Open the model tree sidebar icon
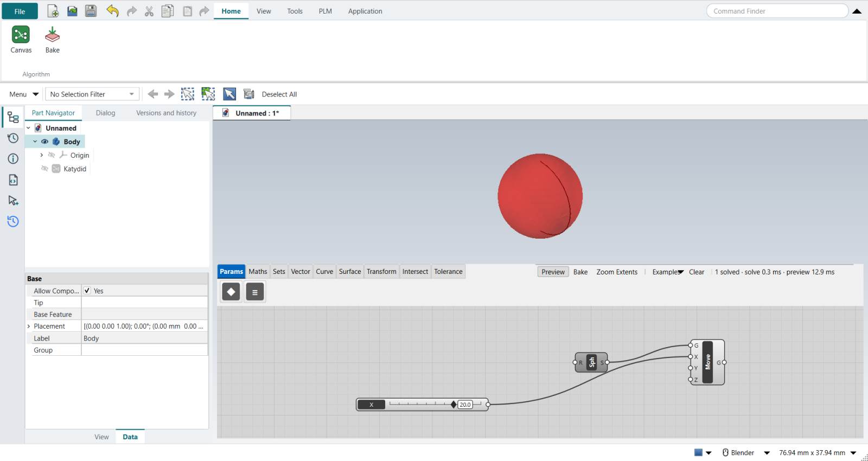 pos(13,117)
